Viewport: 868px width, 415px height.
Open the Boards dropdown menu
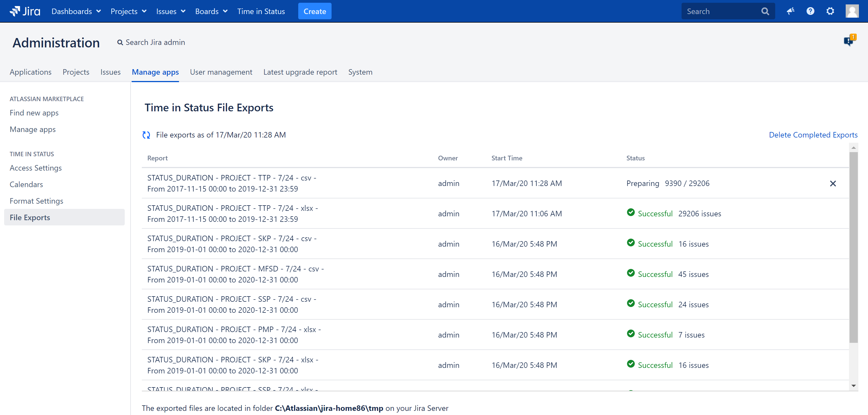[211, 12]
